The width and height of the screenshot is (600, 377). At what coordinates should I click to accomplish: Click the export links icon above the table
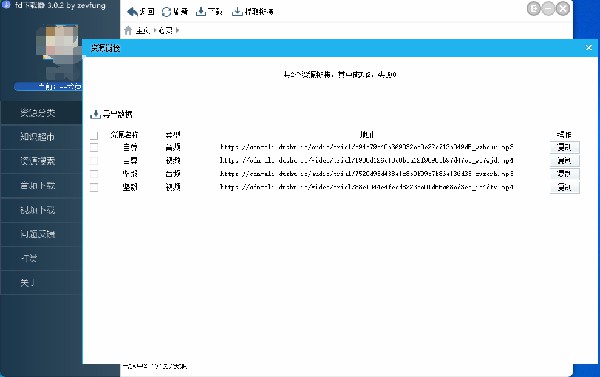tap(95, 114)
